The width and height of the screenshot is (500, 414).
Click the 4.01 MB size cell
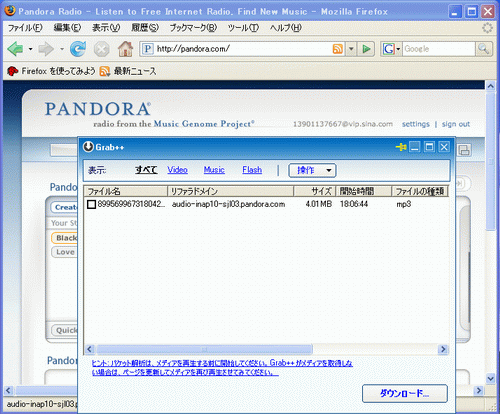tap(318, 204)
